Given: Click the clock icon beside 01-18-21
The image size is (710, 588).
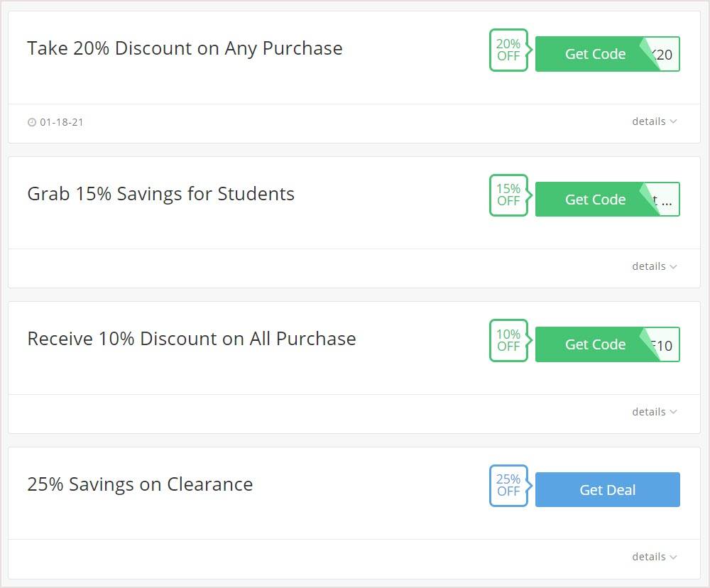Looking at the screenshot, I should 32,122.
